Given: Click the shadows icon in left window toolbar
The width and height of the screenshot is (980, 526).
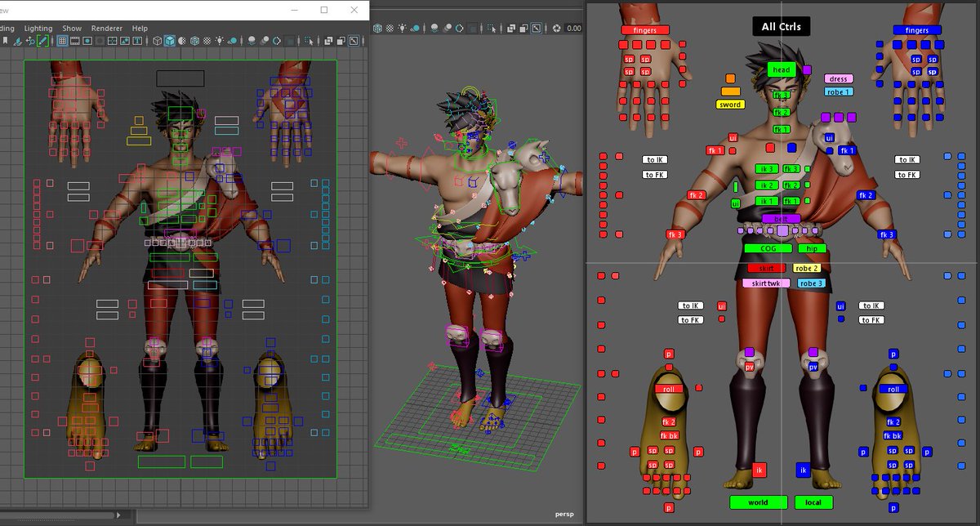Looking at the screenshot, I should (233, 41).
